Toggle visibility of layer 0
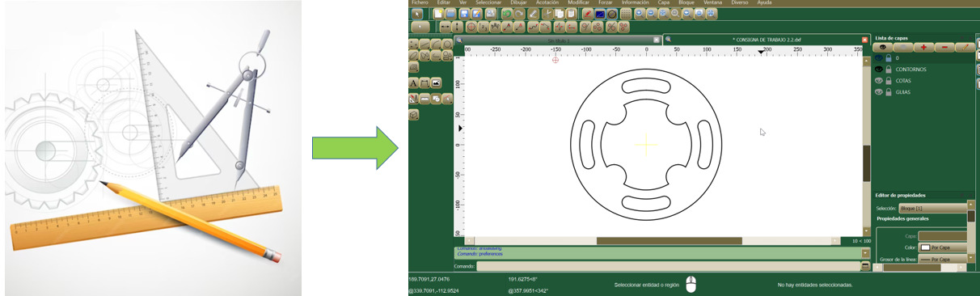Screen dimensions: 980x296 coord(879,58)
